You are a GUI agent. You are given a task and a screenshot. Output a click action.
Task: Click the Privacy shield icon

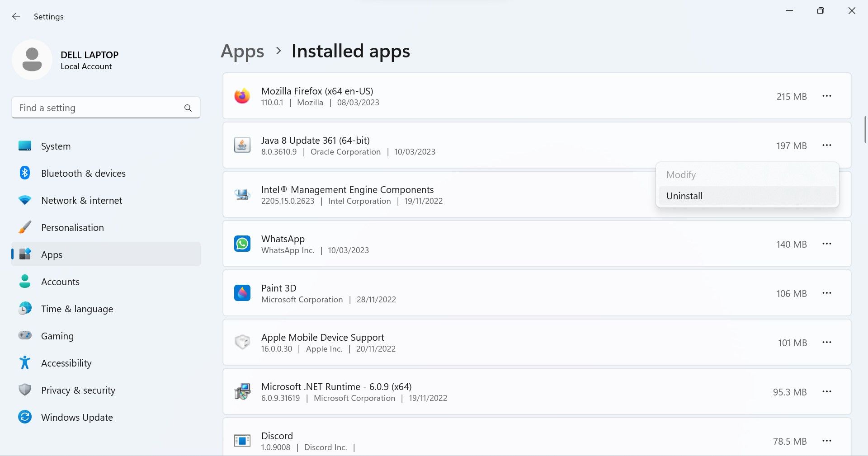pos(25,390)
